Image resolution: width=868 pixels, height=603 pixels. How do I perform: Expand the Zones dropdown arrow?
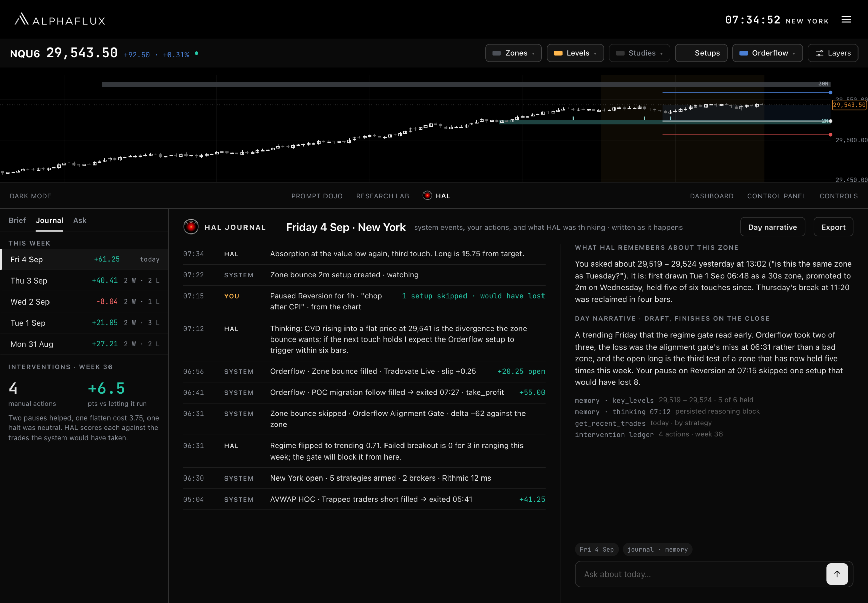pos(533,54)
